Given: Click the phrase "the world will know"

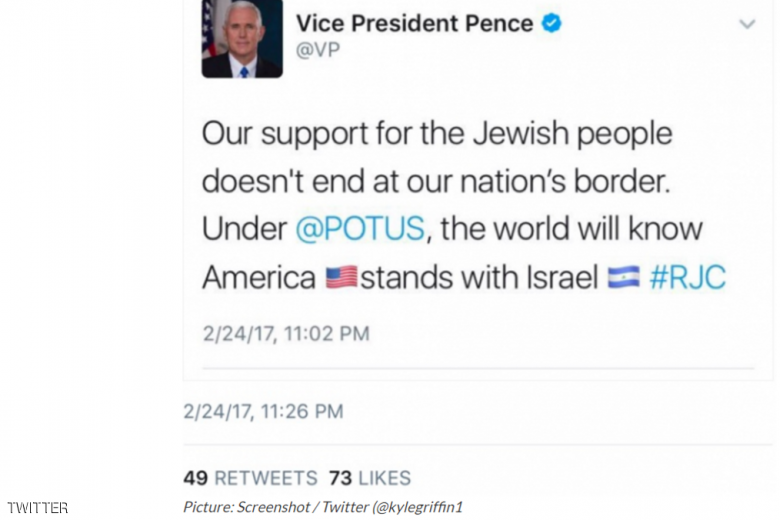Looking at the screenshot, I should 571,229.
